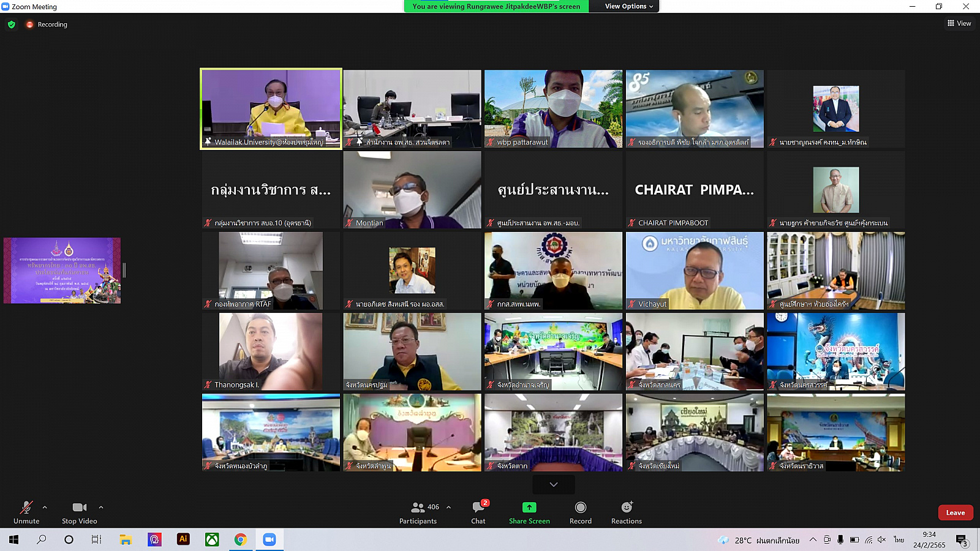The image size is (980, 551).
Task: Leave the meeting
Action: [955, 512]
